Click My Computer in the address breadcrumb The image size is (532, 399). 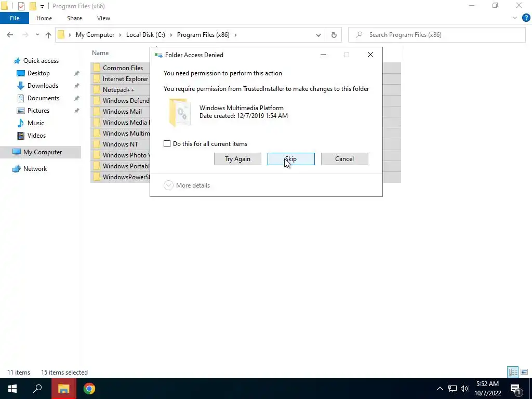(x=95, y=35)
